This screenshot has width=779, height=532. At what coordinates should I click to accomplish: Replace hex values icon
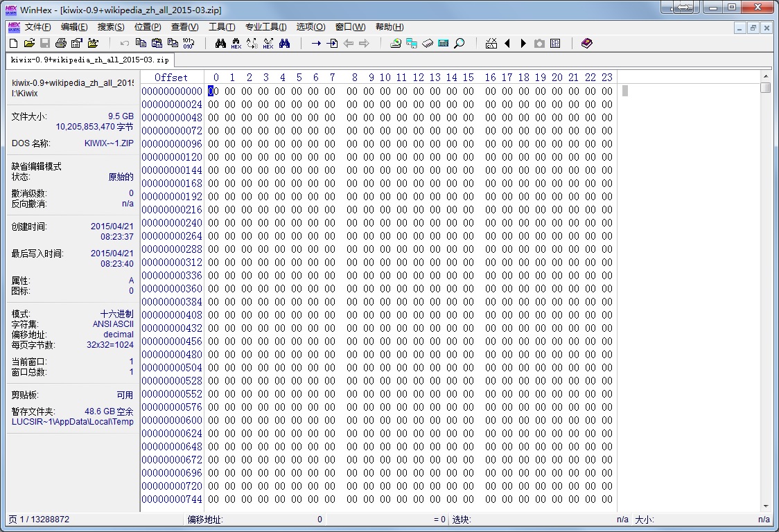tap(268, 44)
